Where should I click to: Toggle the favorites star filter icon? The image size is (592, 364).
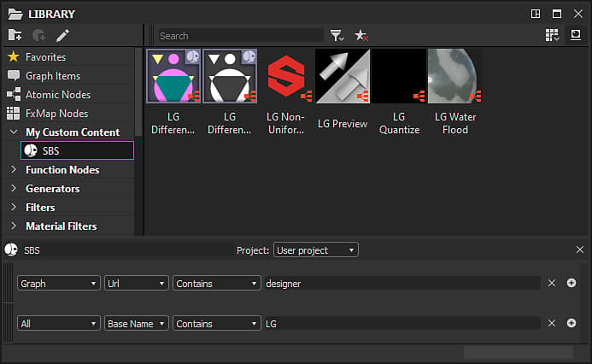361,36
